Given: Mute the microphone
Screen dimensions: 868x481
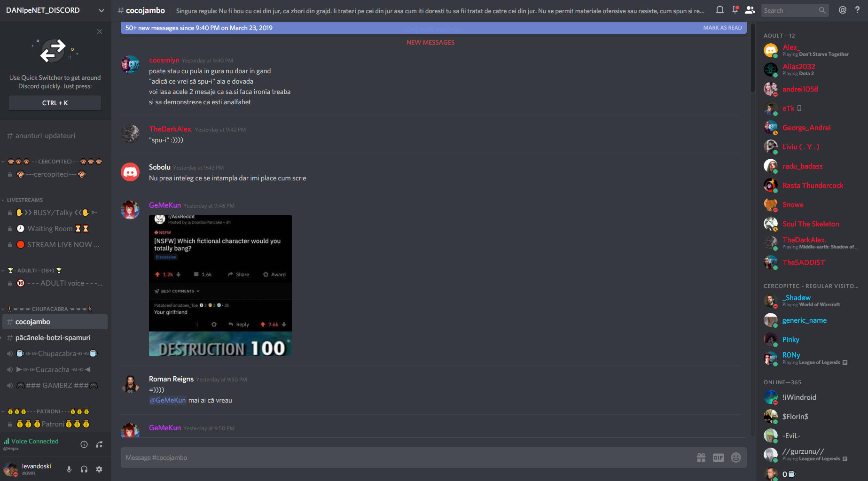Looking at the screenshot, I should 69,469.
